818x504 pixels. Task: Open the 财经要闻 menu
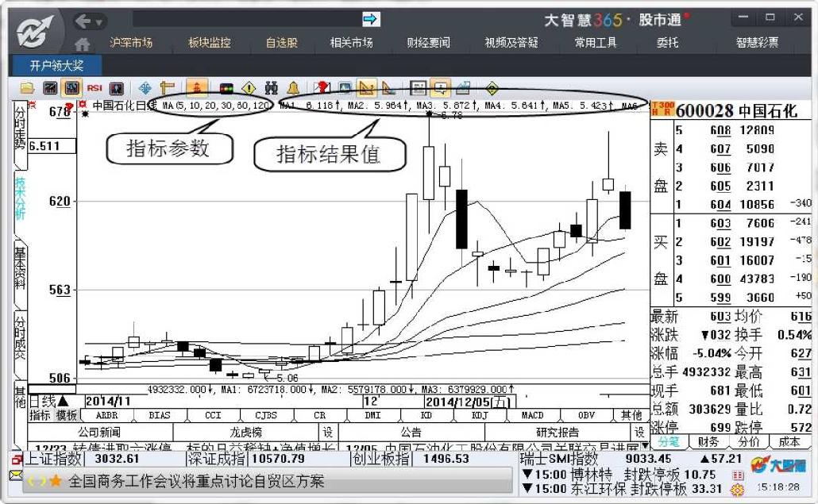coord(428,43)
